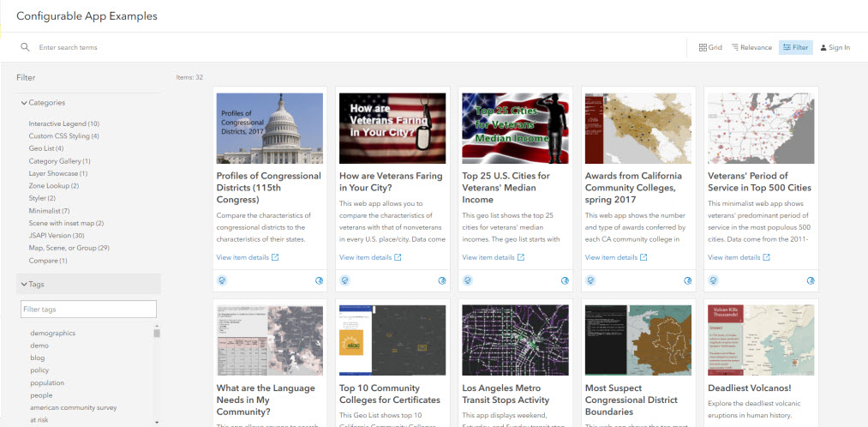Viewport: 868px width, 427px height.
Task: Open globe icon on California Community Colleges card
Action: [687, 280]
